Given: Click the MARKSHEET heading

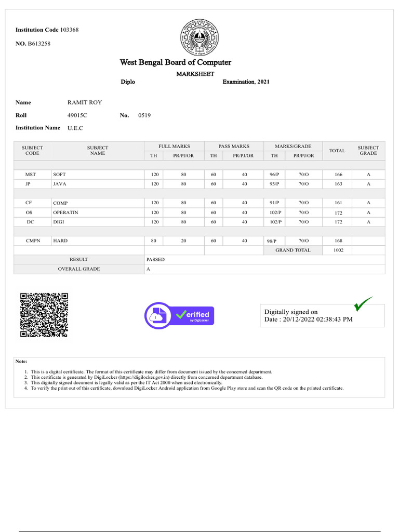Looking at the screenshot, I should 195,74.
